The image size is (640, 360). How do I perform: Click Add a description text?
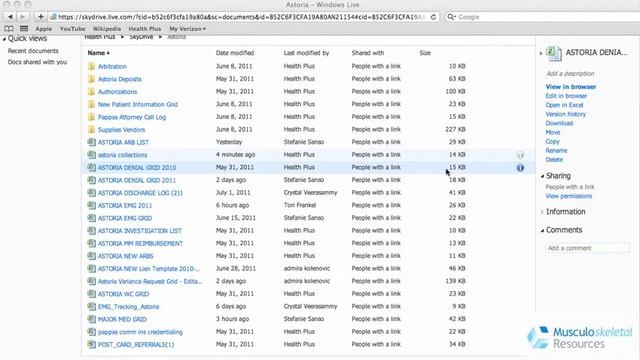[570, 73]
